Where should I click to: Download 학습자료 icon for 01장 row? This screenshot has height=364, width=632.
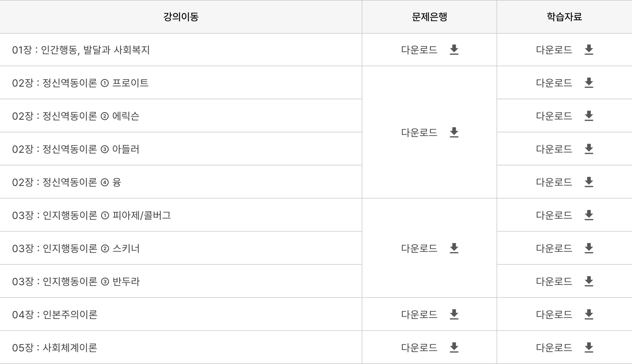pos(589,50)
